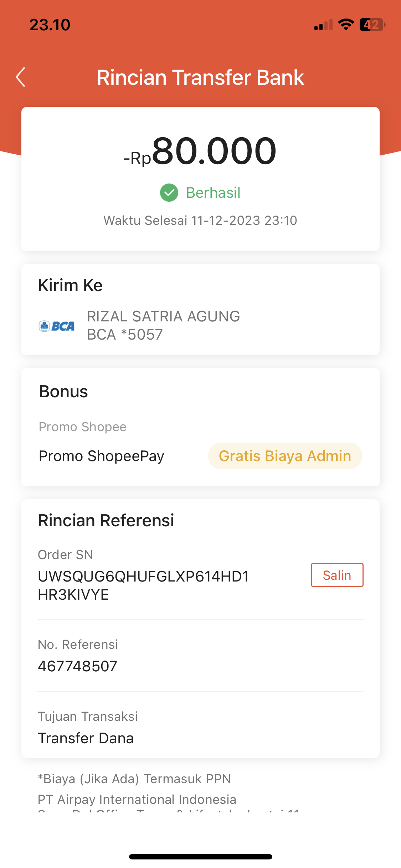
Task: Tap recipient name RIZAL SATRIA AGUNG
Action: tap(164, 316)
